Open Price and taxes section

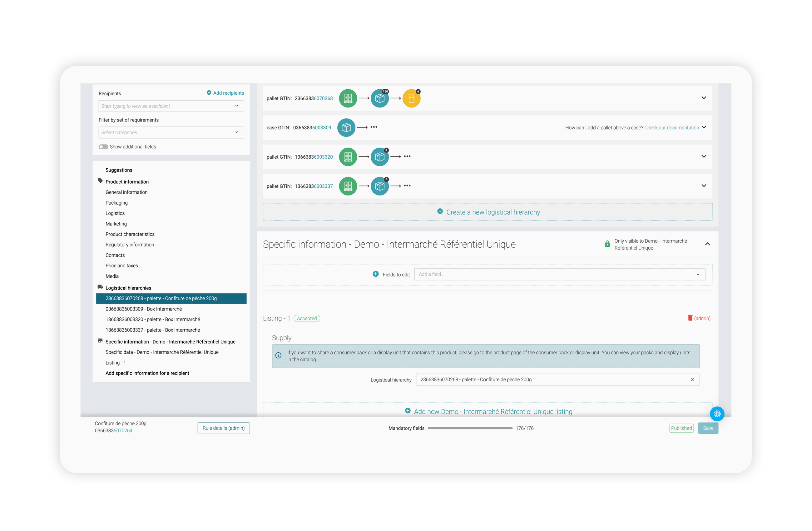pos(122,266)
